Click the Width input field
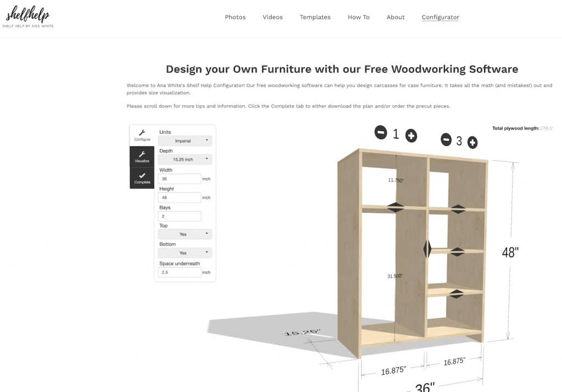Image resolution: width=562 pixels, height=392 pixels. [180, 179]
